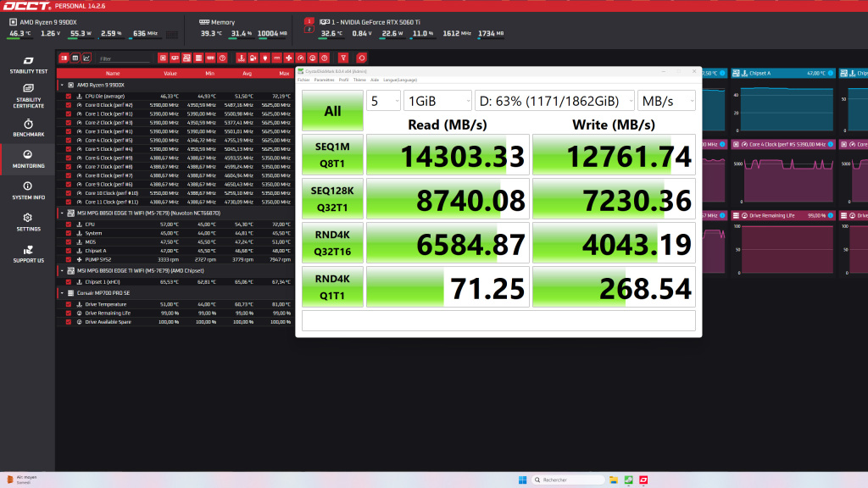Switch to OCCT in the taskbar

tap(643, 480)
